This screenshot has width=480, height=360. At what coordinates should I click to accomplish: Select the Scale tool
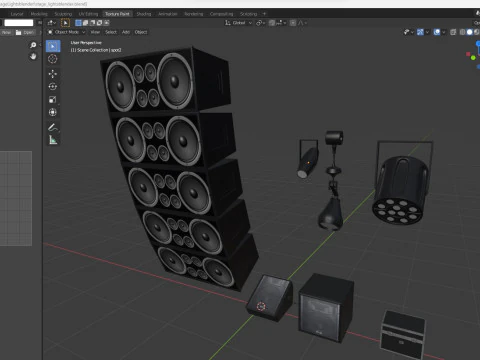(x=53, y=100)
